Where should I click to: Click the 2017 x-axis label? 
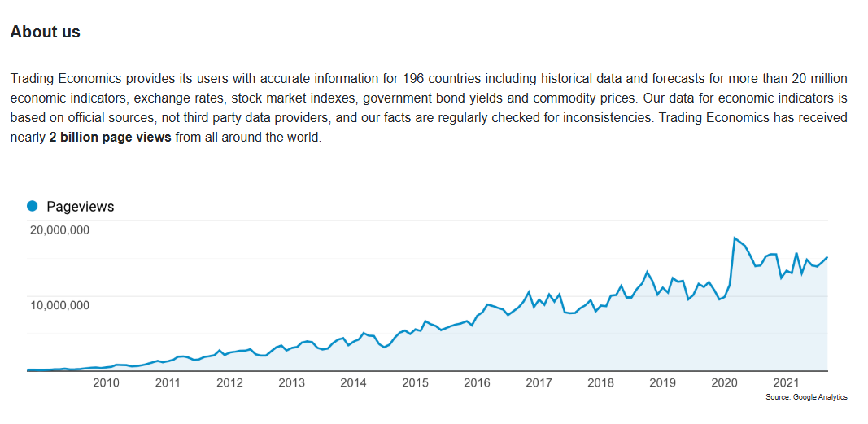click(x=539, y=382)
